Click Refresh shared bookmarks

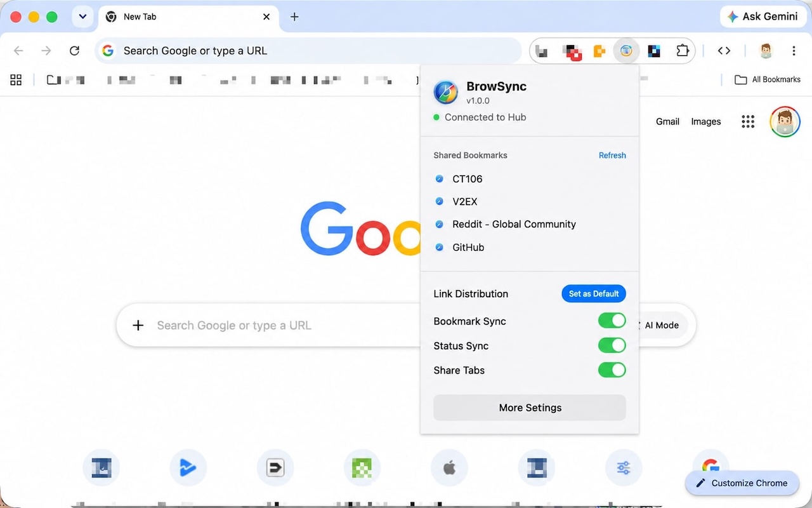(x=612, y=156)
